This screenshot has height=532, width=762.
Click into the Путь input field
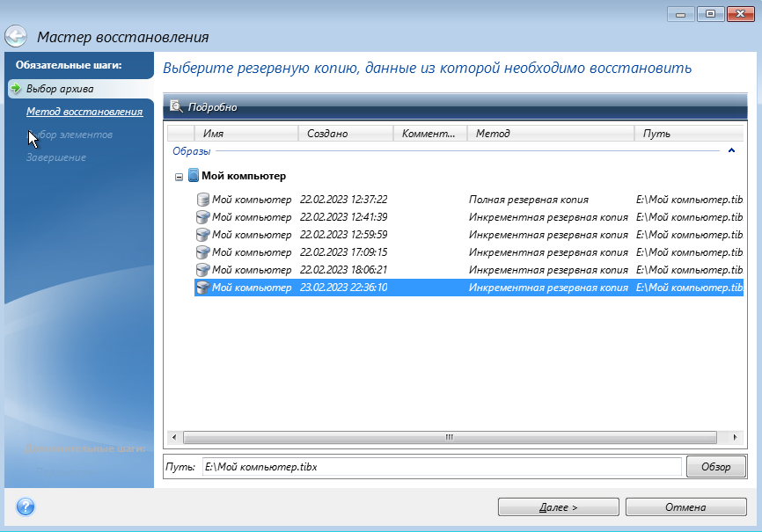point(440,467)
